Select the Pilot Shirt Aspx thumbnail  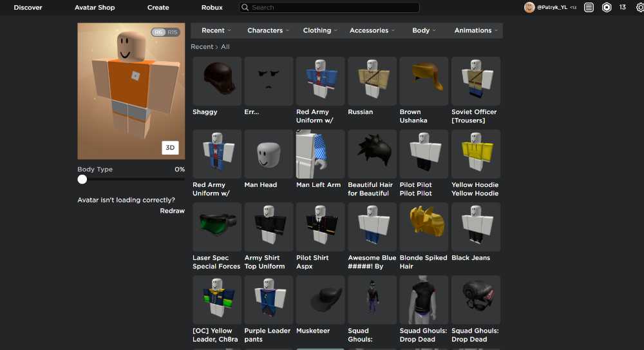[x=320, y=227]
